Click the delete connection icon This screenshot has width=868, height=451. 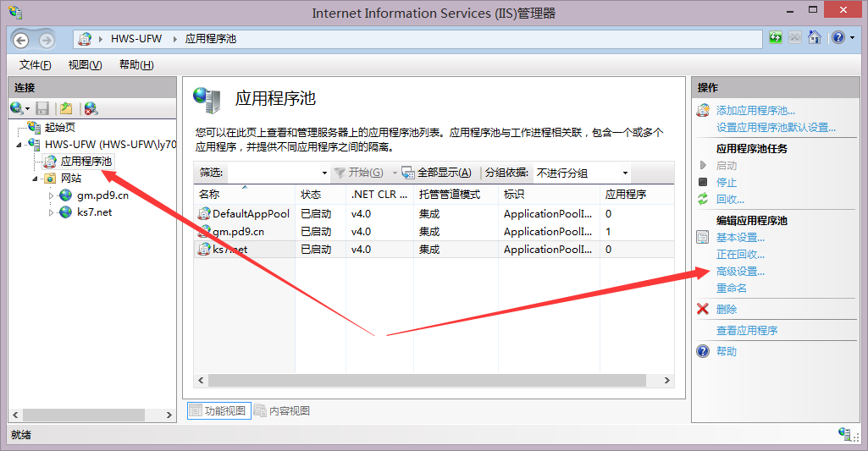[x=91, y=108]
